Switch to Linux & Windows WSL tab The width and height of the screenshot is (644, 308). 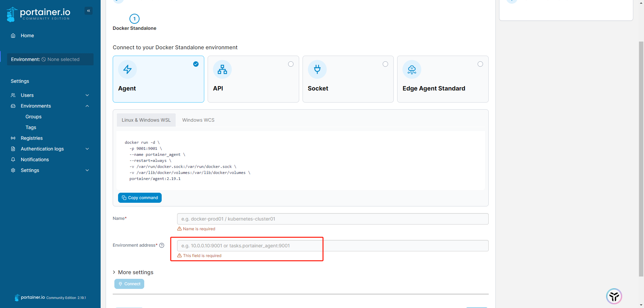coord(146,120)
